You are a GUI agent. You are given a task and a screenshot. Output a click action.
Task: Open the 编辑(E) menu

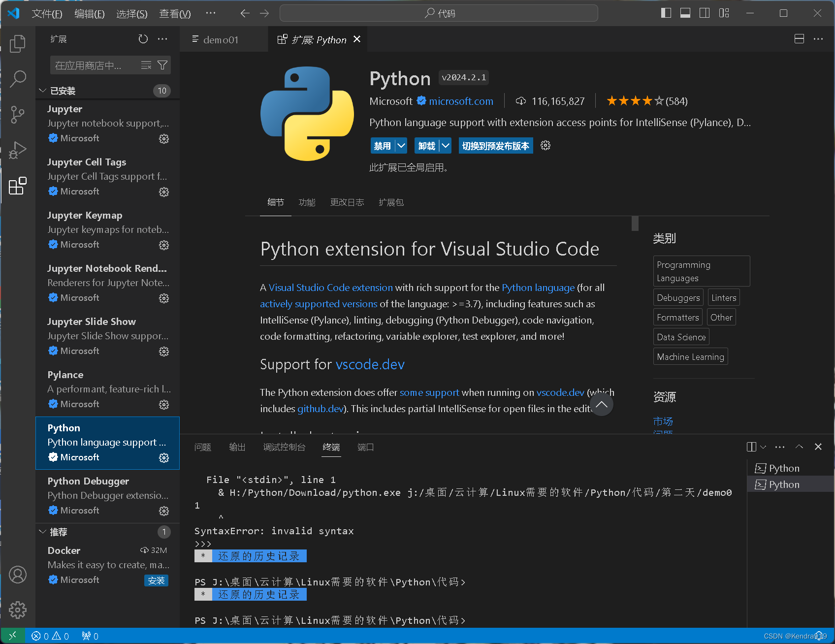[x=90, y=14]
